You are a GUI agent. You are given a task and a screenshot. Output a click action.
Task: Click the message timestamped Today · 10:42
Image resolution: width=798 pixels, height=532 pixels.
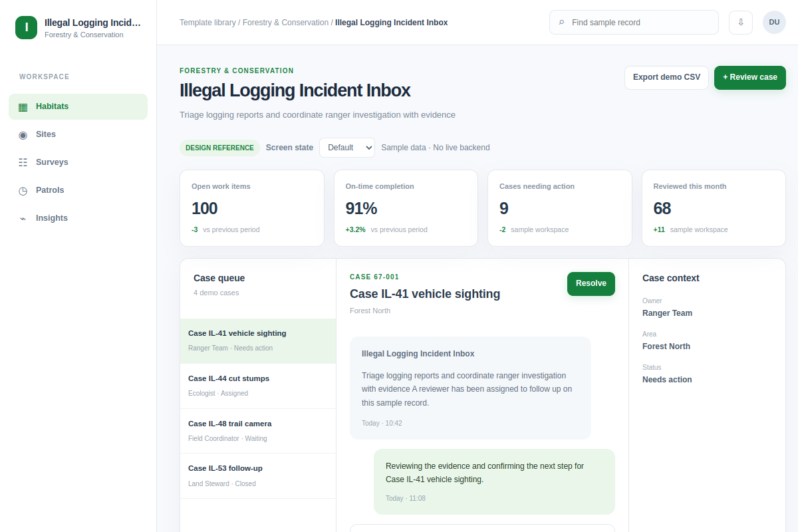click(x=470, y=388)
